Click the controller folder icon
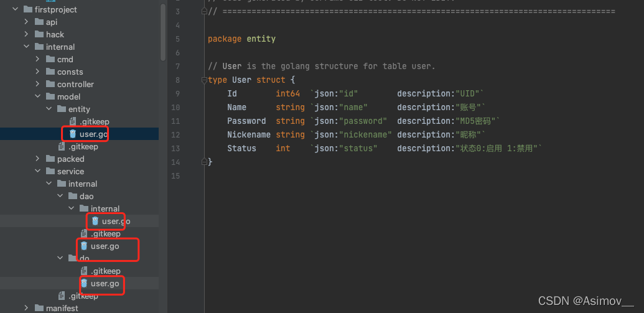644x313 pixels. click(50, 84)
